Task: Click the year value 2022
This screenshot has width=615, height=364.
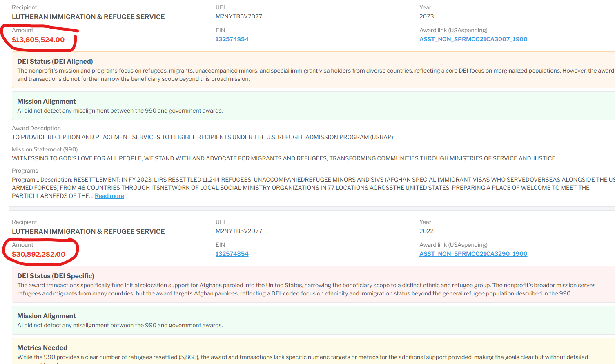Action: [x=426, y=231]
